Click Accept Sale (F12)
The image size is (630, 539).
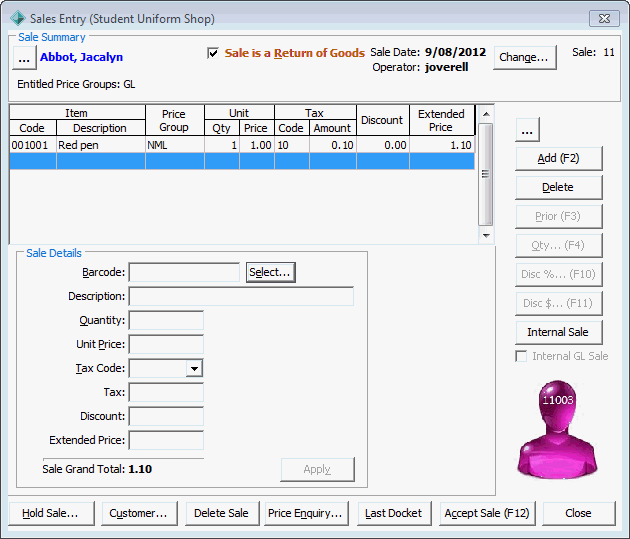tap(487, 513)
